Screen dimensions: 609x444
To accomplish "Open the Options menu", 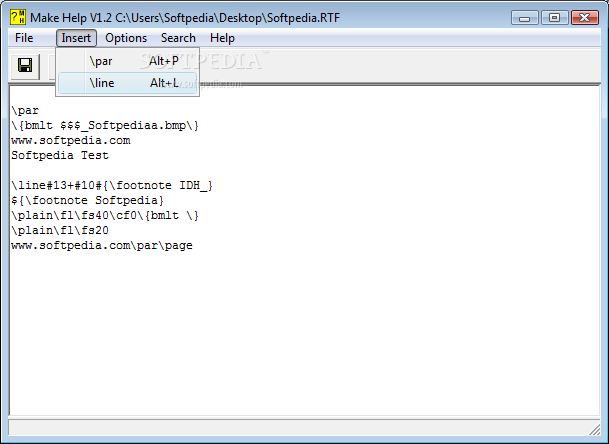I will click(126, 38).
